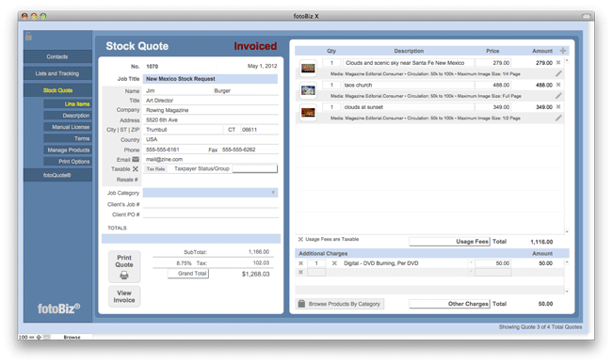Open the Taxpayer Status/Group field
The height and width of the screenshot is (364, 612).
[x=254, y=168]
